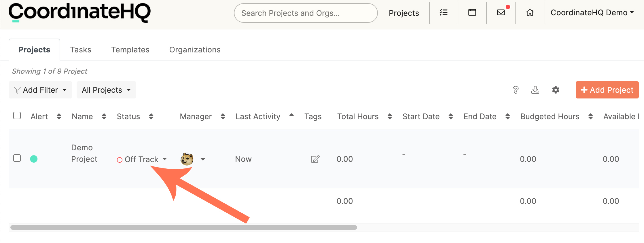This screenshot has width=644, height=243.
Task: Click the Last Activity column header label
Action: tap(258, 116)
